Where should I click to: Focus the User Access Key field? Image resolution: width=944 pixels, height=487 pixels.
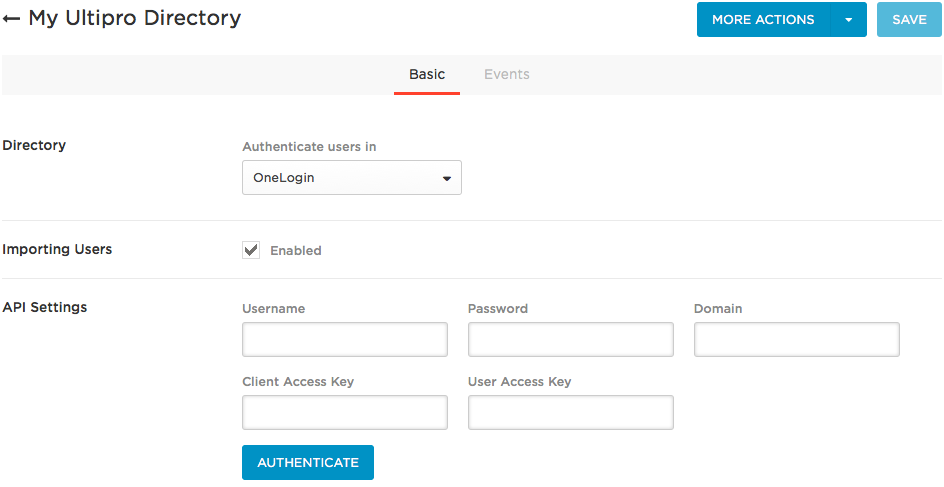[571, 412]
